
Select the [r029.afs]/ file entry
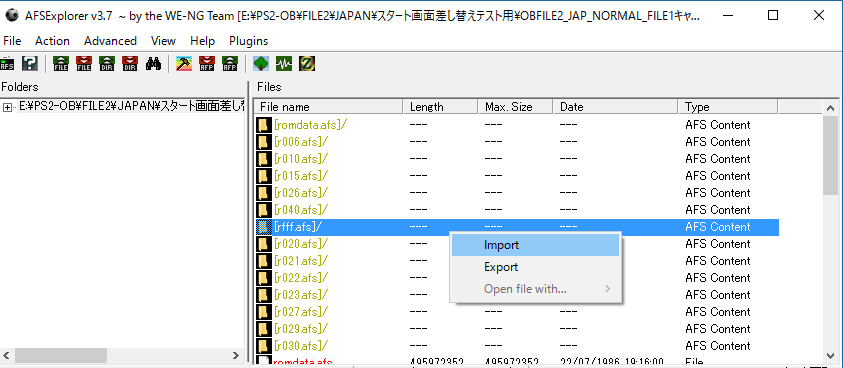point(301,329)
